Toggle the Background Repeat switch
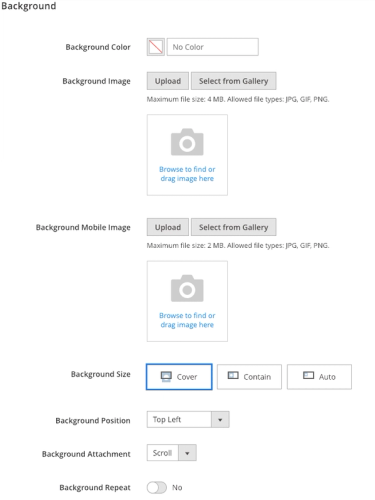 [x=157, y=488]
